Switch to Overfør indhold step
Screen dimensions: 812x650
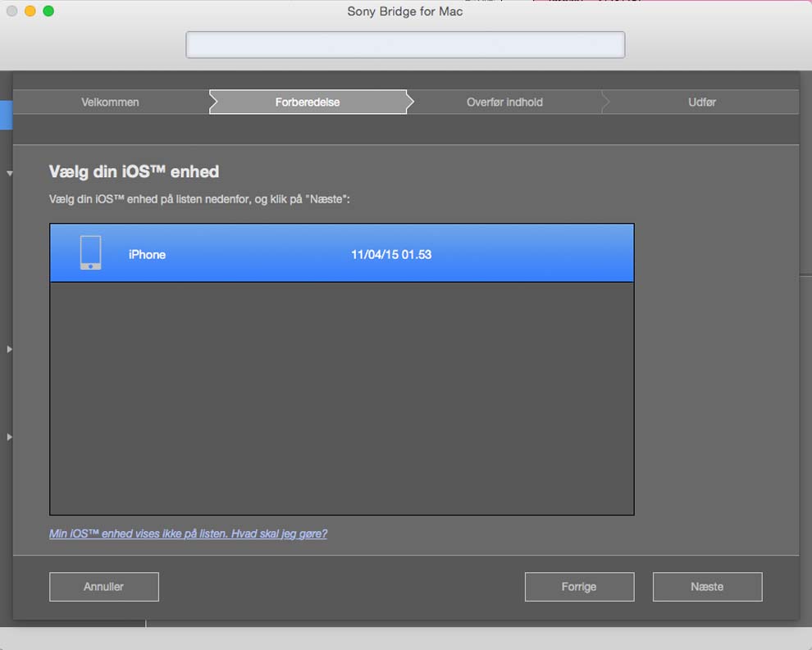click(x=505, y=102)
